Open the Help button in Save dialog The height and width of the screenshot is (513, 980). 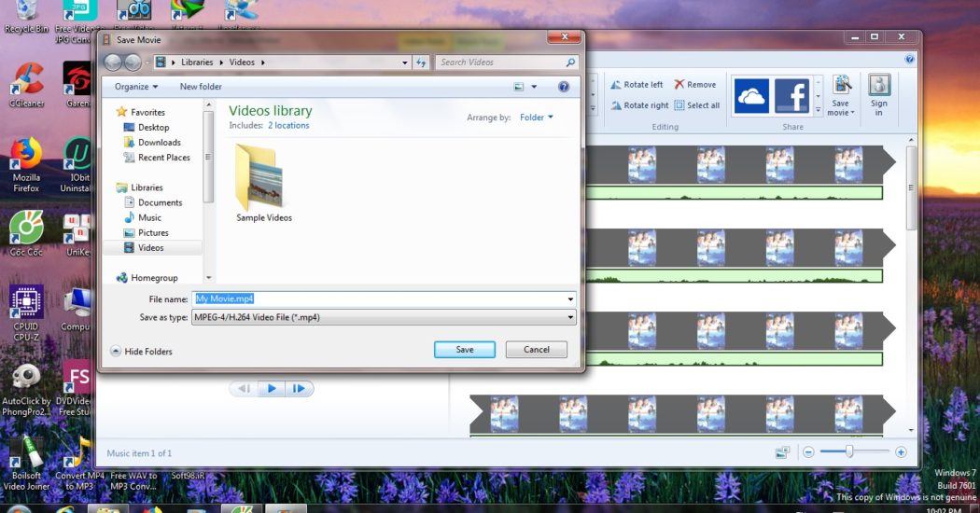[x=564, y=87]
